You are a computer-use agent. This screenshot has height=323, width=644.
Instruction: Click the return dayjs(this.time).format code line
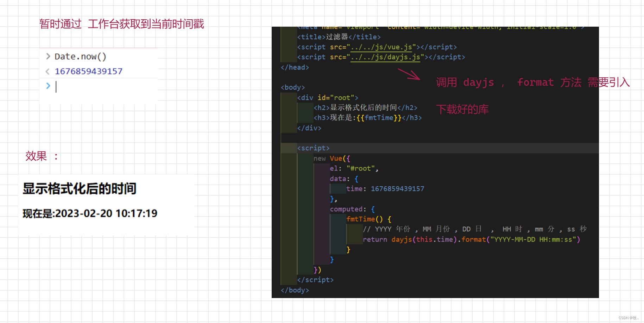472,239
